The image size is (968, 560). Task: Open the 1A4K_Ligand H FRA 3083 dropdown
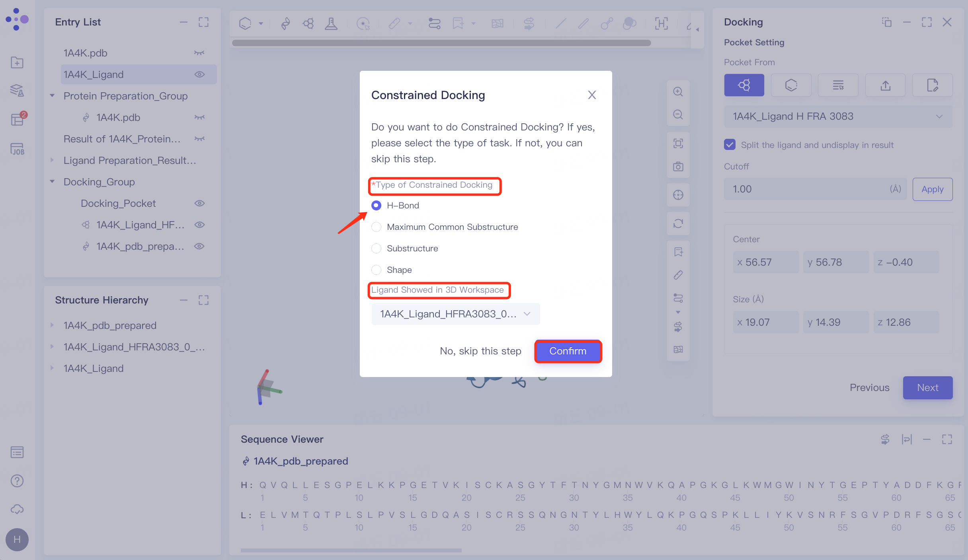click(x=838, y=117)
